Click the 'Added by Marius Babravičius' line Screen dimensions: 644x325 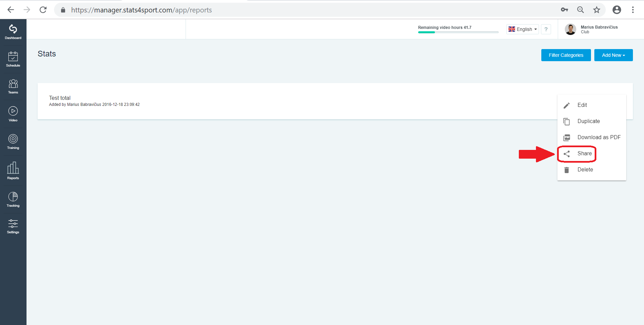click(94, 105)
